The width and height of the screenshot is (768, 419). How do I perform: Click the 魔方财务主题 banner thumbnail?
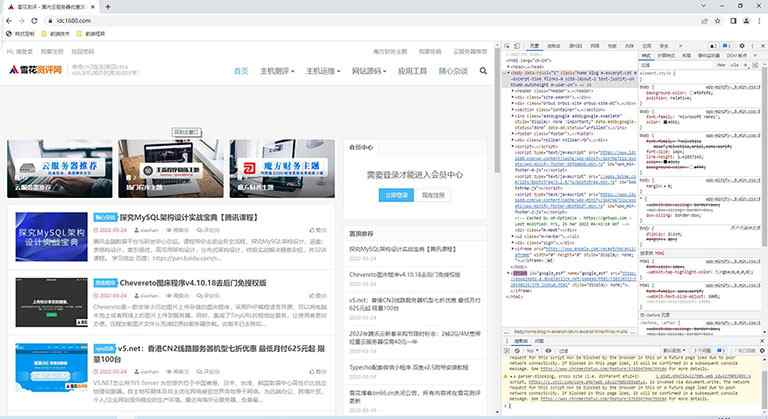(x=282, y=169)
